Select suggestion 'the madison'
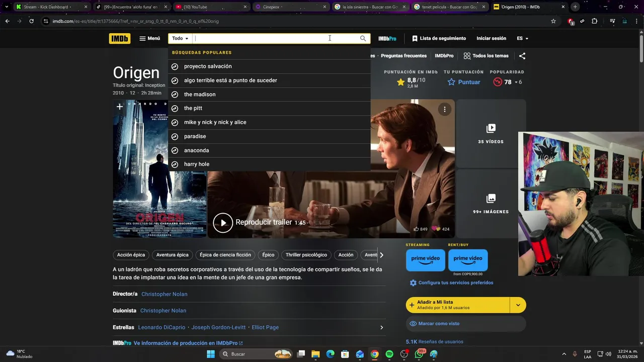 (x=269, y=95)
